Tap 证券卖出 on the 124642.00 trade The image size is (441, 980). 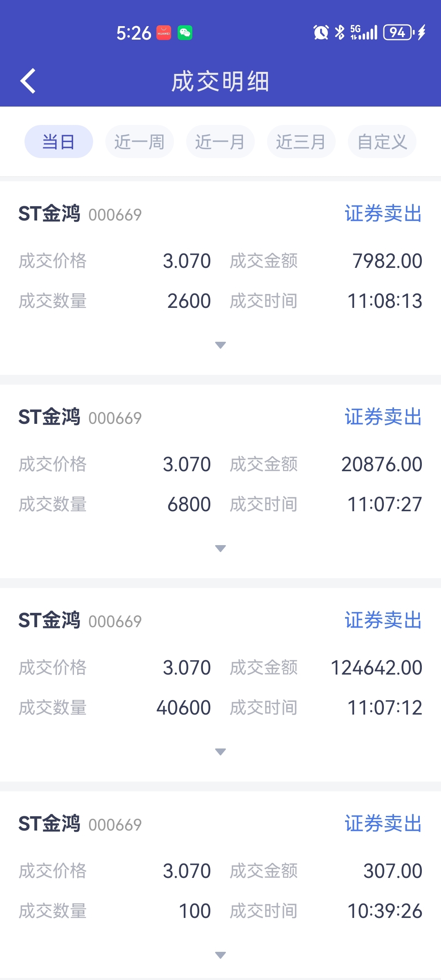tap(383, 620)
